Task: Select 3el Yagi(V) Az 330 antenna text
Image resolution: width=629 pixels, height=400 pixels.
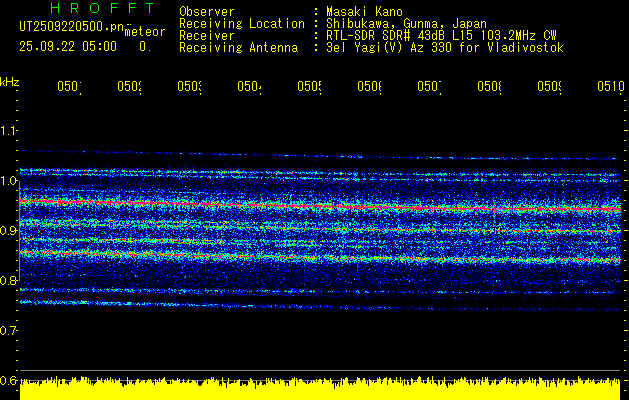Action: (445, 48)
